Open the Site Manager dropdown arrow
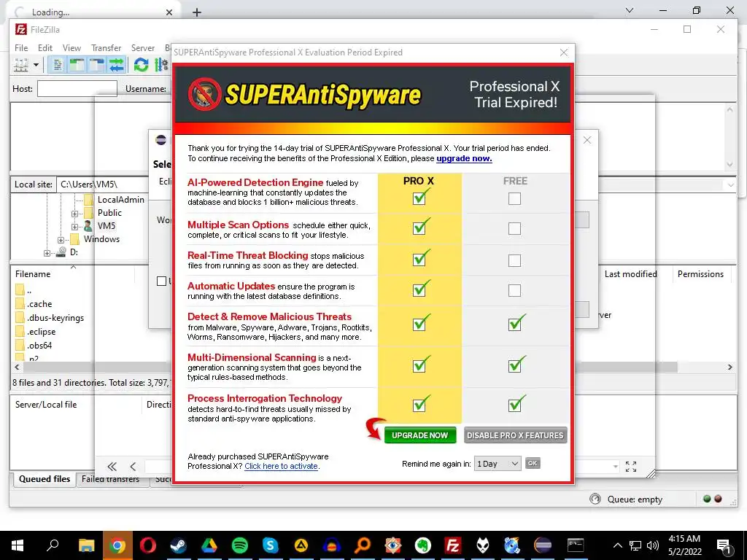747x560 pixels. click(36, 65)
